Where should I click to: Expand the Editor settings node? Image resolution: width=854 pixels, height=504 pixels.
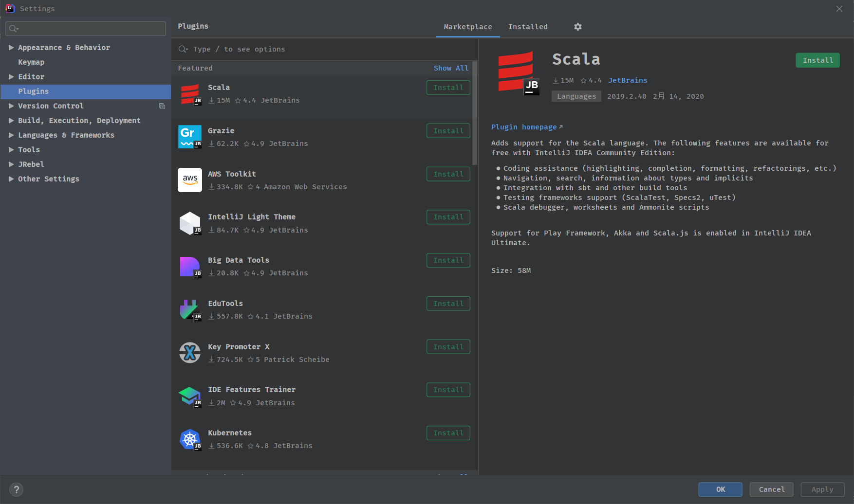point(11,77)
